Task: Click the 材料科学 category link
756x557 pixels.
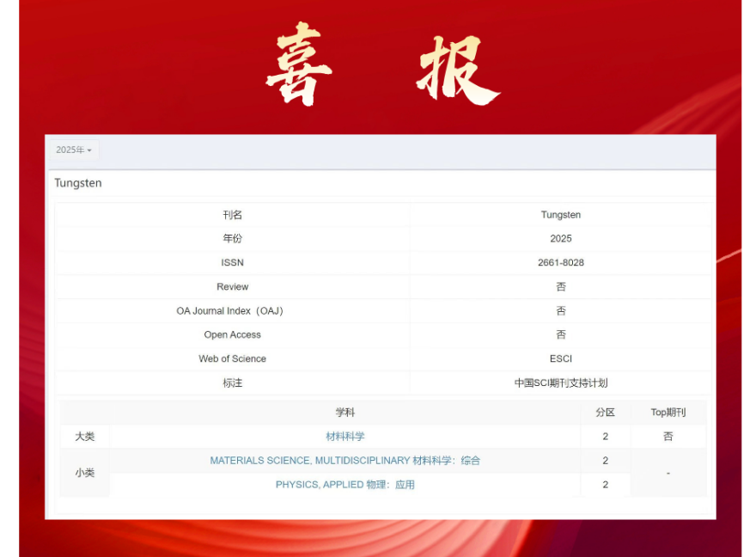Action: (x=344, y=437)
